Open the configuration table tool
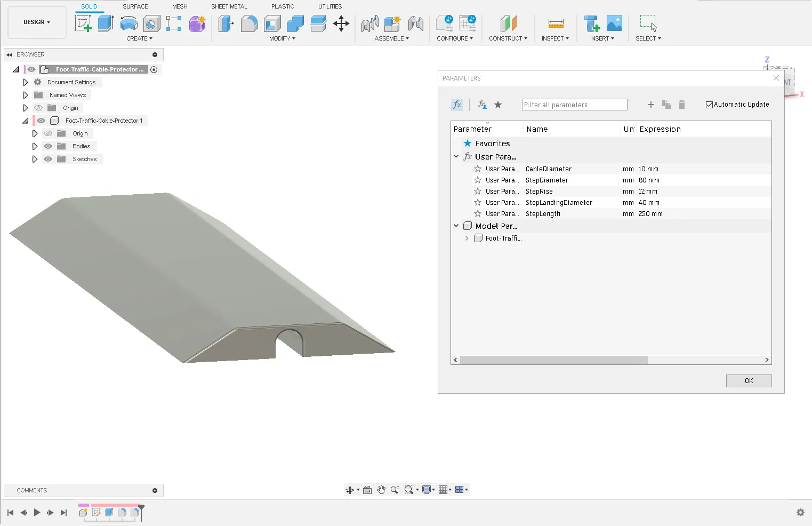The height and width of the screenshot is (526, 812). click(x=468, y=23)
